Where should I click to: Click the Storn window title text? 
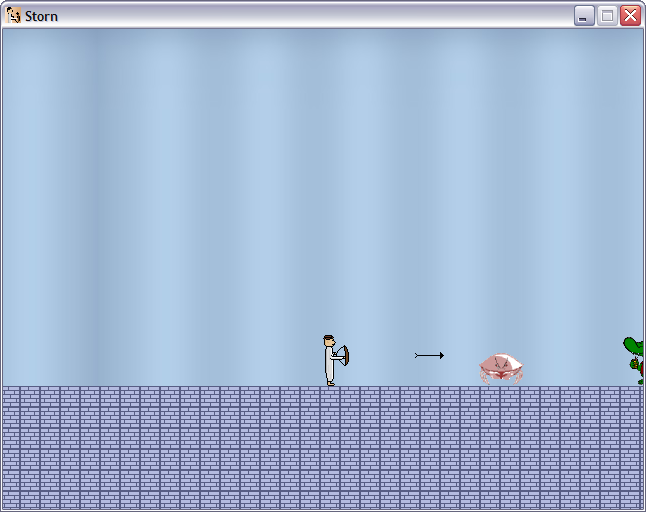(41, 16)
